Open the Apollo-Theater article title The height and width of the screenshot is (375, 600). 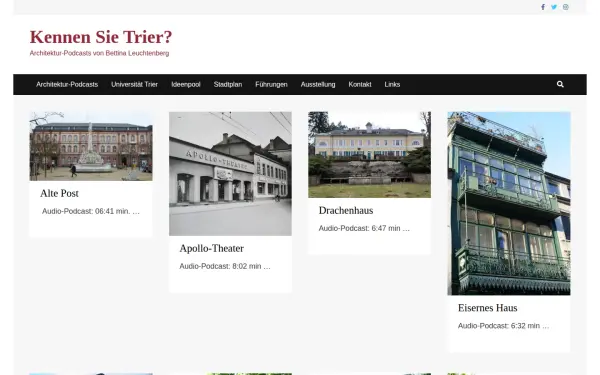pyautogui.click(x=212, y=249)
